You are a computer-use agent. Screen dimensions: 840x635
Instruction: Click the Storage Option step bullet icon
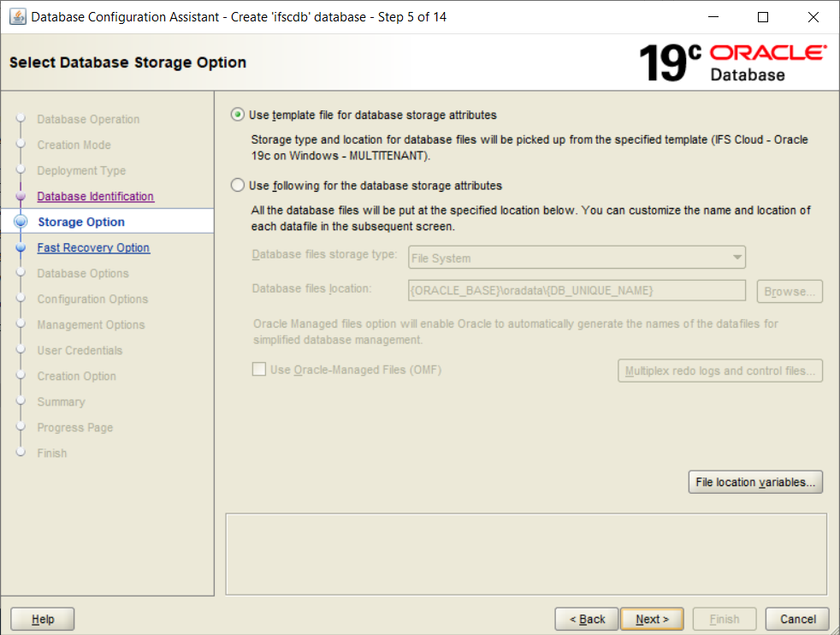click(21, 222)
